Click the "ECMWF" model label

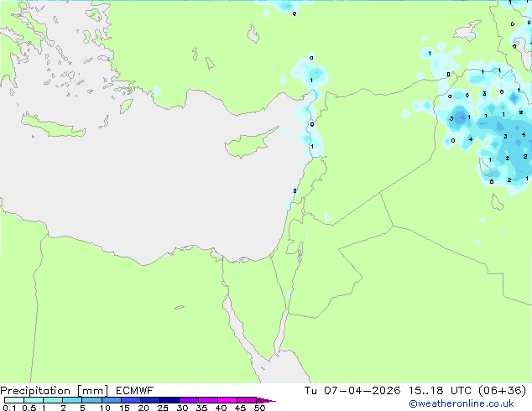pyautogui.click(x=135, y=391)
